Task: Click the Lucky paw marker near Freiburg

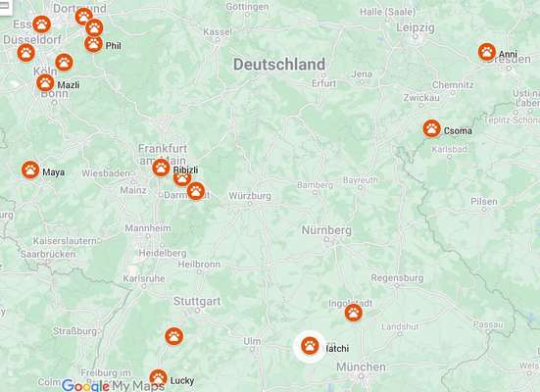Action: [159, 378]
